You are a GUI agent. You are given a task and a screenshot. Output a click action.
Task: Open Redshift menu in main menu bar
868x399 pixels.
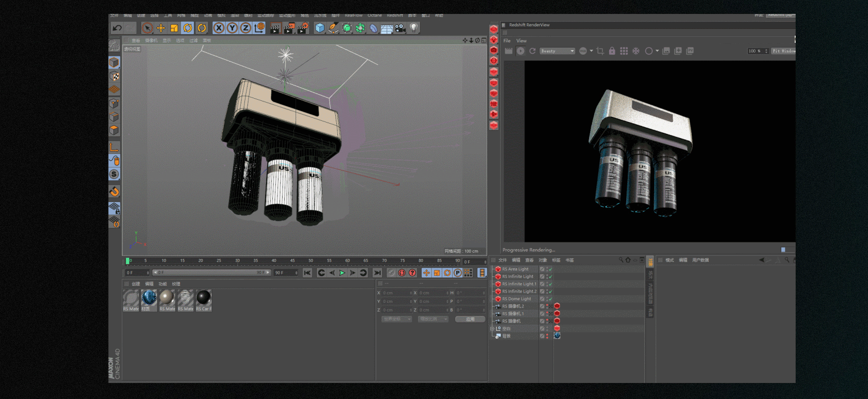395,16
